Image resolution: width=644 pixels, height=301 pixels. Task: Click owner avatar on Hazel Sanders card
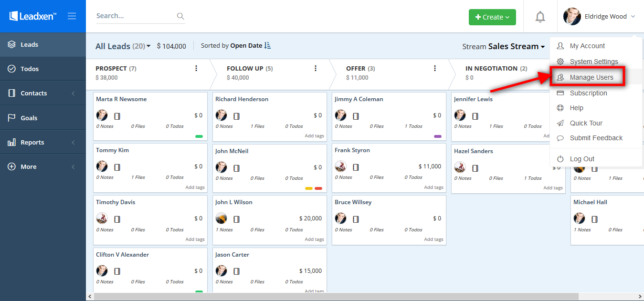click(460, 167)
